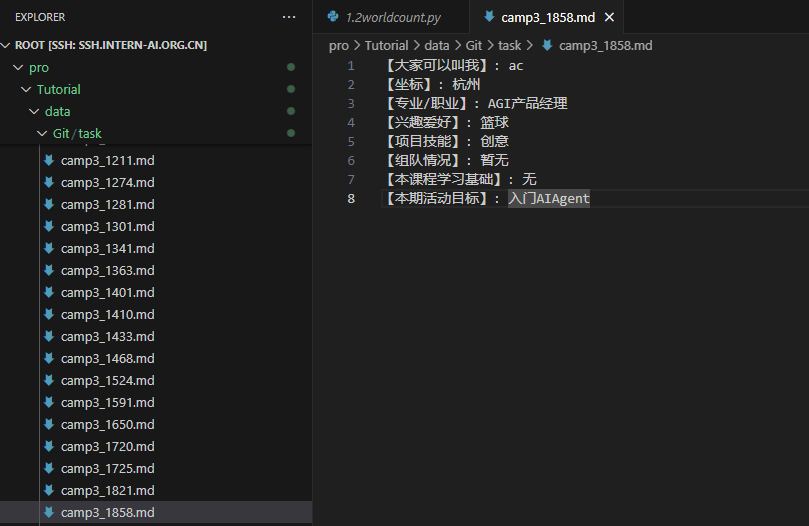Click git status dot beside pro folder
The width and height of the screenshot is (809, 526).
291,67
